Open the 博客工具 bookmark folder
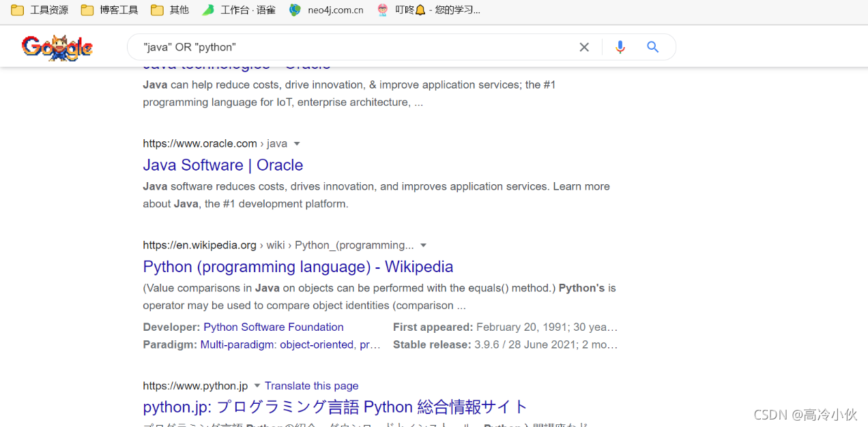The image size is (868, 427). (x=109, y=10)
